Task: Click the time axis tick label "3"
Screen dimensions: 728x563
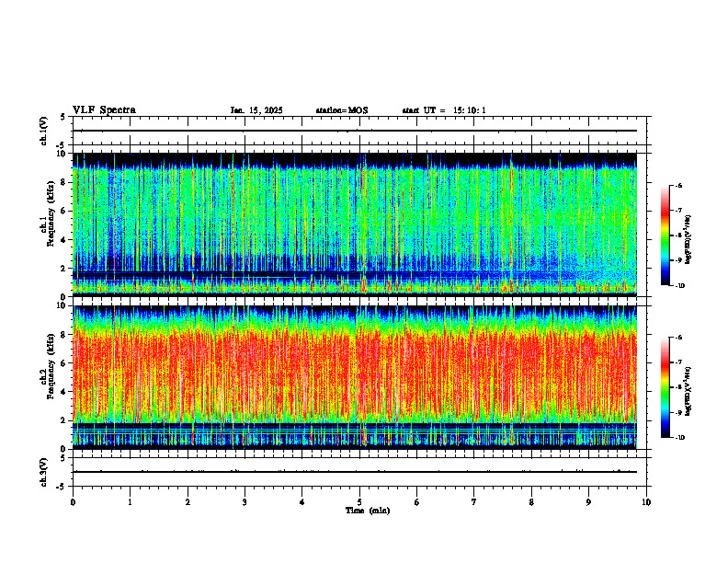Action: (x=245, y=502)
